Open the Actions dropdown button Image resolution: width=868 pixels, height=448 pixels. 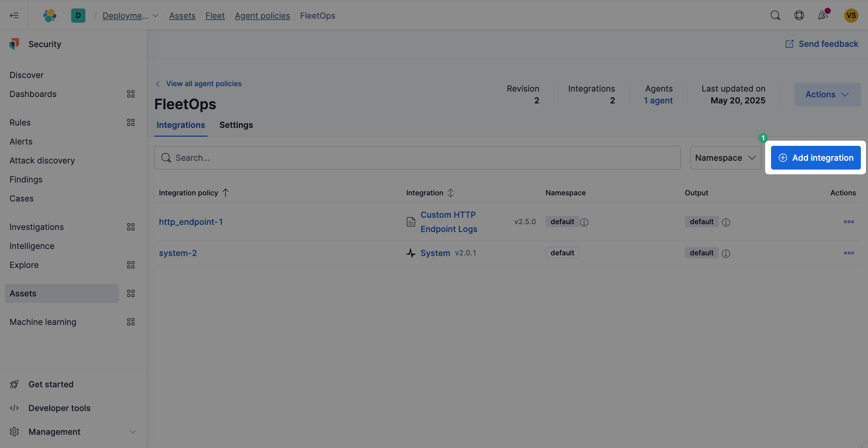coord(827,95)
